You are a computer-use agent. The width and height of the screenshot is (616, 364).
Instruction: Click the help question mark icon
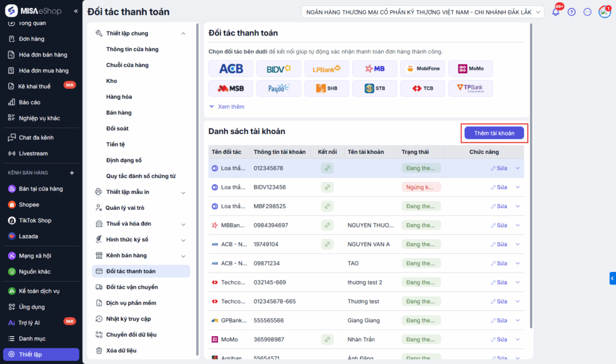coord(571,11)
